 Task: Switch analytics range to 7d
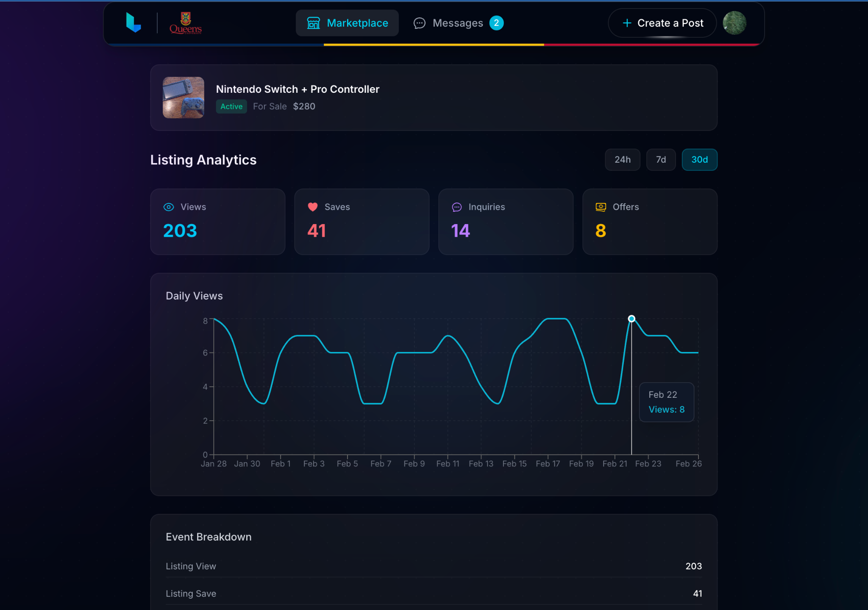tap(661, 160)
